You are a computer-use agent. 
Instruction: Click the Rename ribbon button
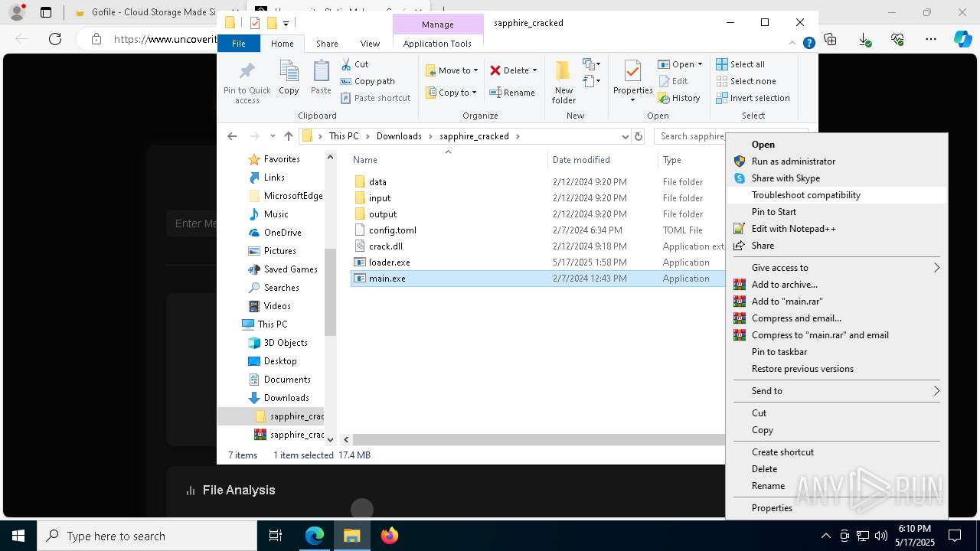coord(512,93)
